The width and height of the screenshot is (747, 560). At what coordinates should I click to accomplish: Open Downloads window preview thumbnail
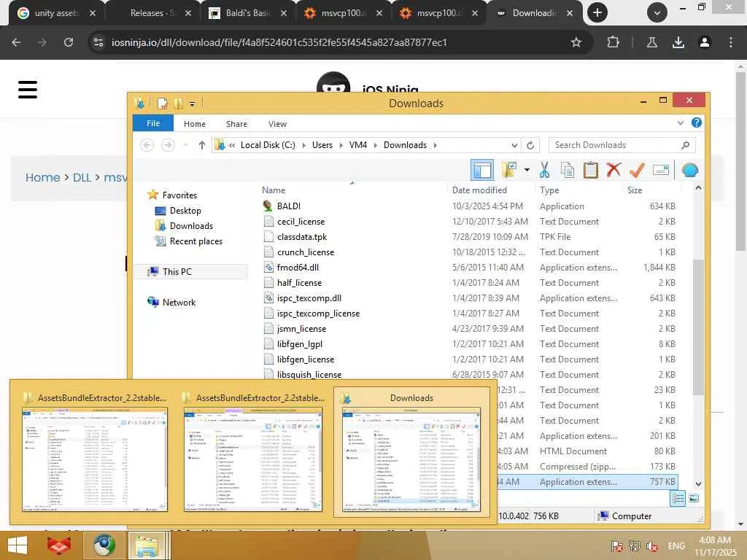click(x=411, y=459)
